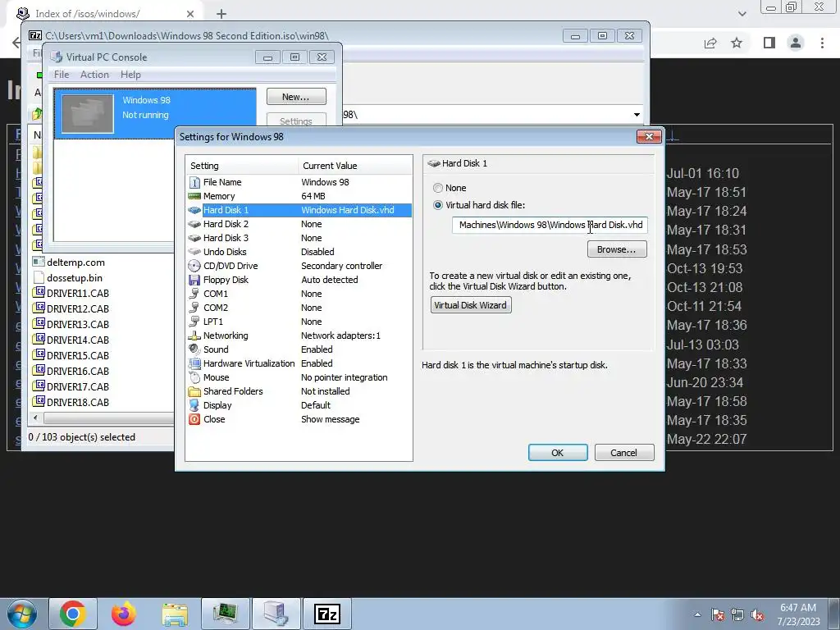Click the Memory value 64 MB

click(313, 196)
